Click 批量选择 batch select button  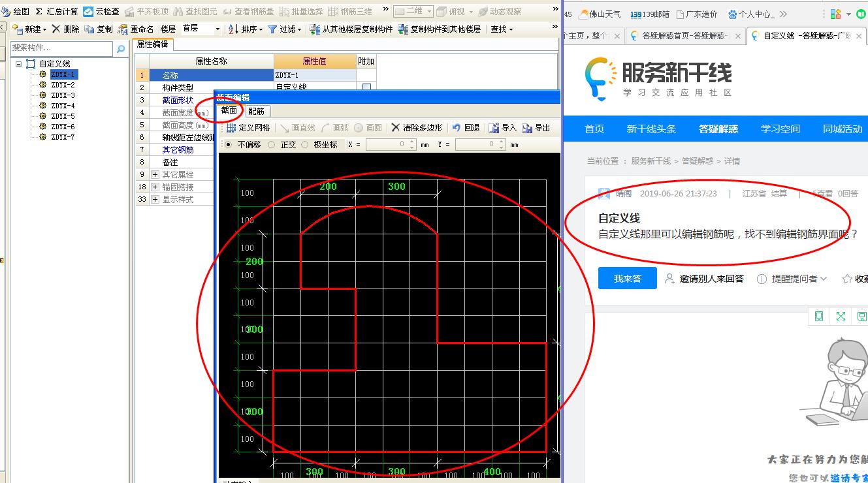point(302,12)
